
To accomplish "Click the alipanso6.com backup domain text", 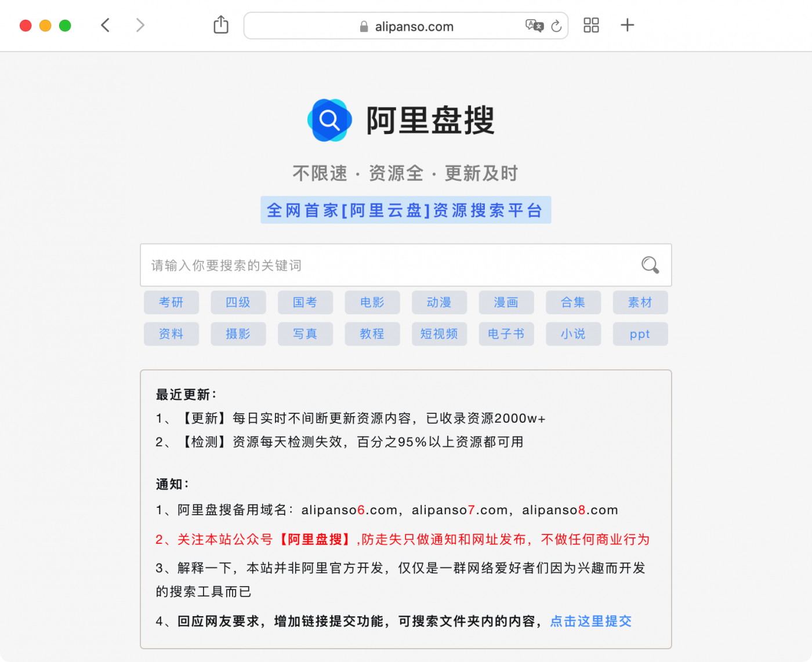I will point(349,510).
